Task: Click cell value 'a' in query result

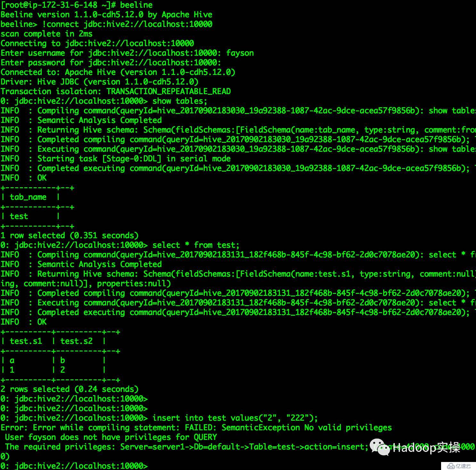Action: click(12, 361)
